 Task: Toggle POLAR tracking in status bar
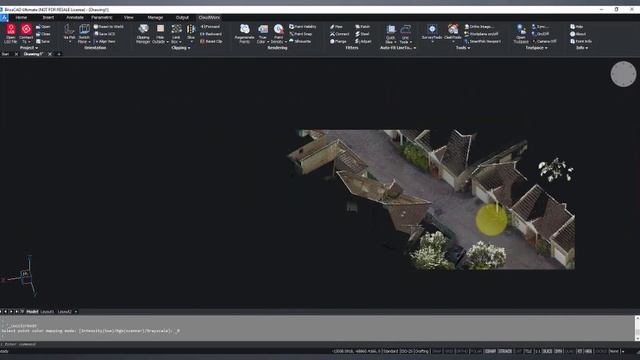coord(476,351)
